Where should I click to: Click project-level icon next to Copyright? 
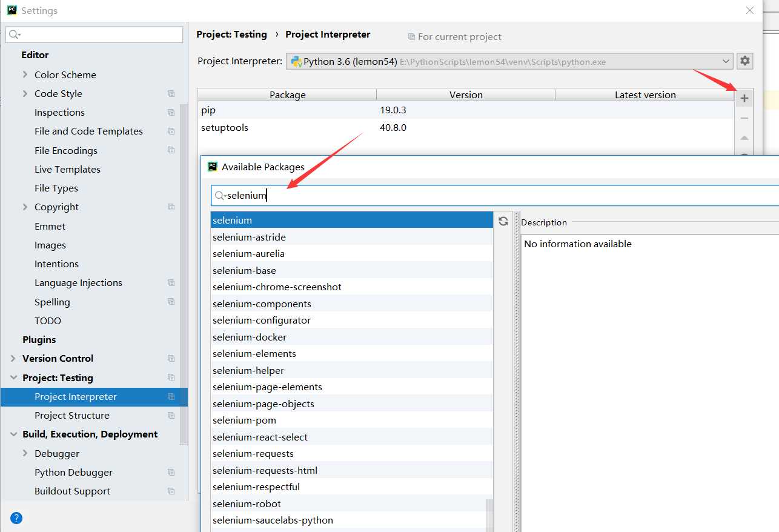click(171, 207)
